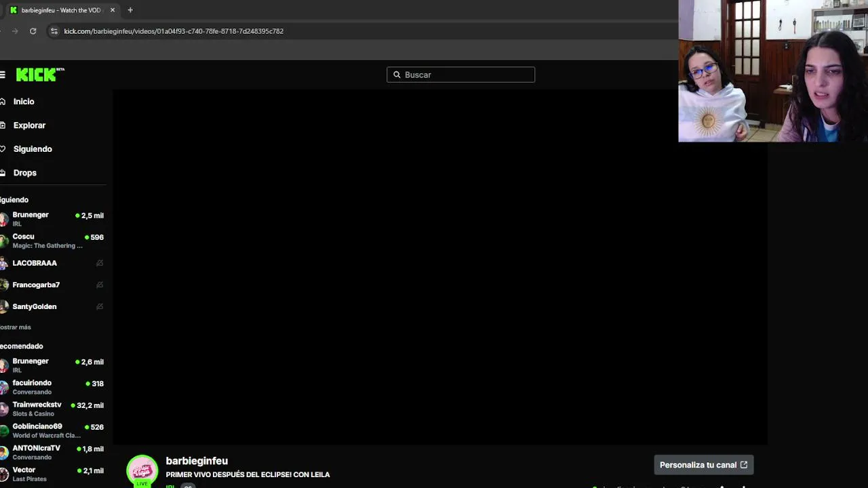Click the '526' viewer count for Goblinciano69
The width and height of the screenshot is (868, 488).
[97, 427]
